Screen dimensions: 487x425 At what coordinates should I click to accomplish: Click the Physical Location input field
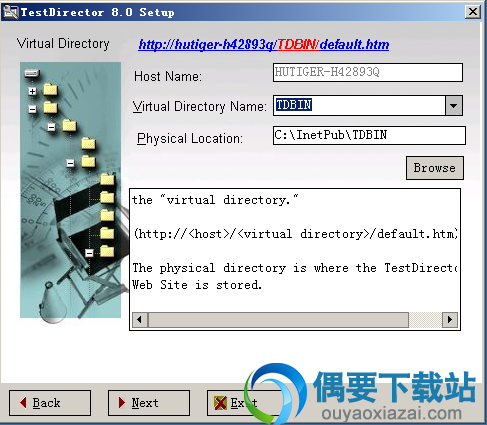pos(369,135)
